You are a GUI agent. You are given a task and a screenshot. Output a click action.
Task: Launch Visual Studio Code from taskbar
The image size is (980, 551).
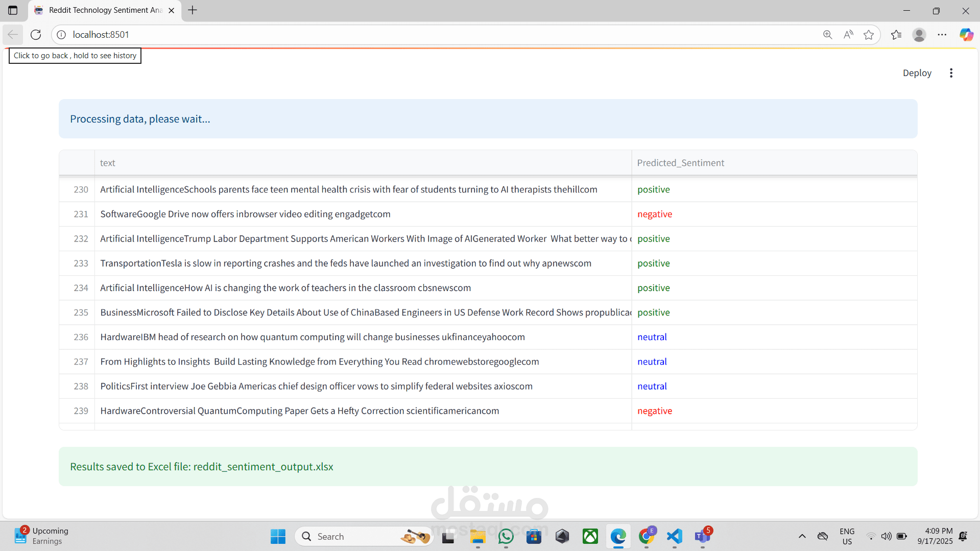(674, 537)
